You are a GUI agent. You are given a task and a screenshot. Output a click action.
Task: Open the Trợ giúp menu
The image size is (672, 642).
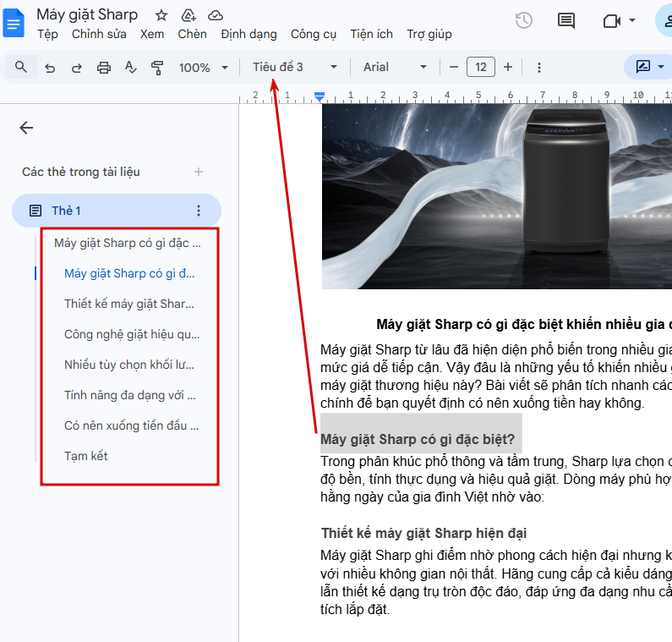pos(429,35)
